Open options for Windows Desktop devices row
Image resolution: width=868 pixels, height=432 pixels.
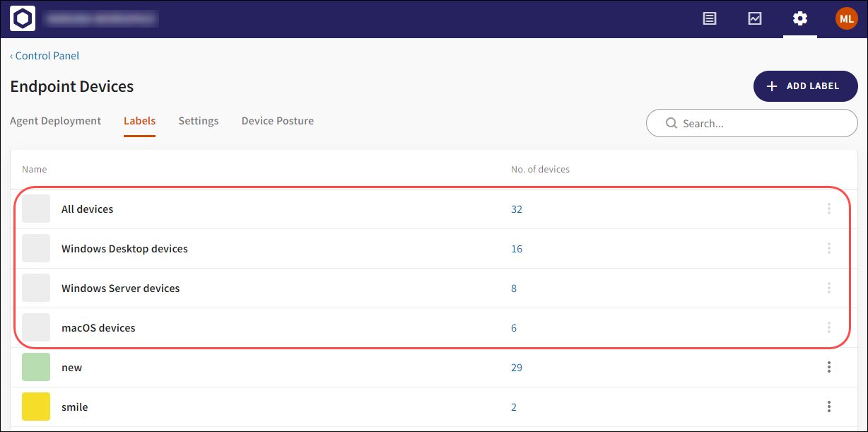tap(829, 249)
